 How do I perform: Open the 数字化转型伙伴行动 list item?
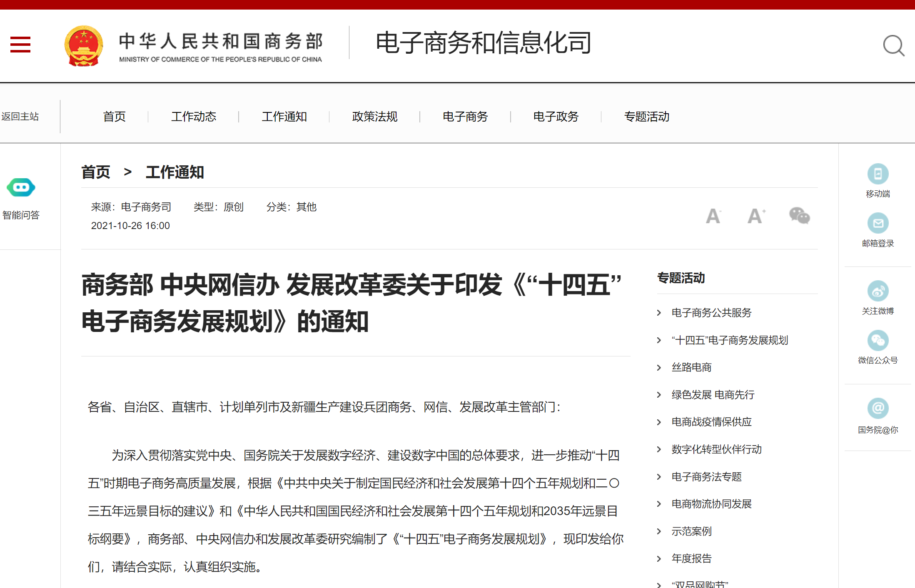tap(716, 449)
